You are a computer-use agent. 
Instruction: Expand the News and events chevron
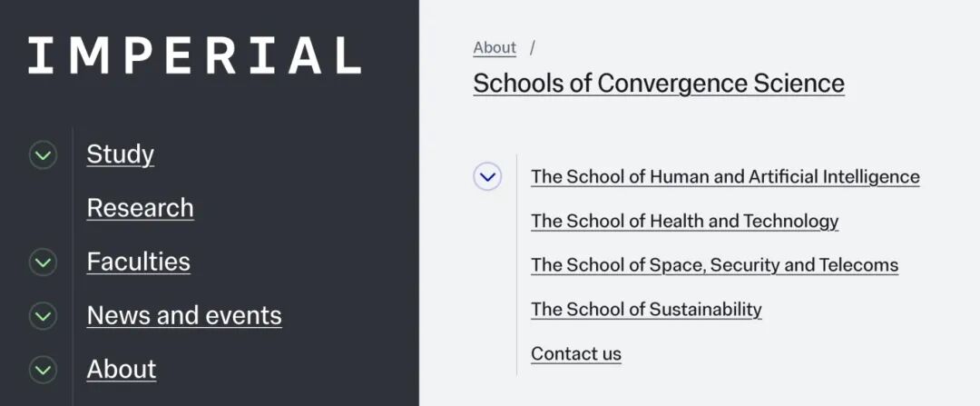pyautogui.click(x=43, y=316)
